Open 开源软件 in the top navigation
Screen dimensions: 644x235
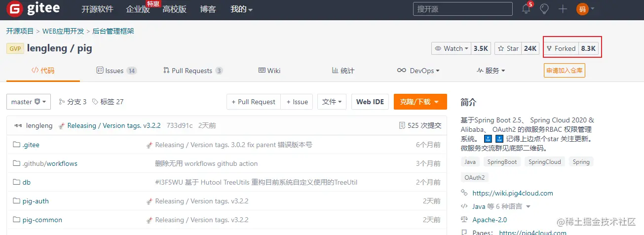pos(97,9)
